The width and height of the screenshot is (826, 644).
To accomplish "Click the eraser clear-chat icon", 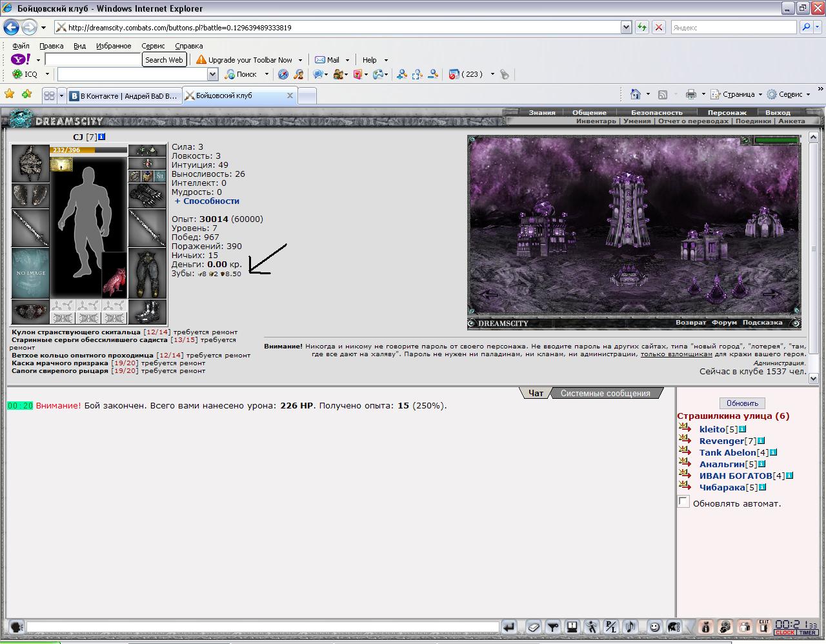I will (534, 627).
